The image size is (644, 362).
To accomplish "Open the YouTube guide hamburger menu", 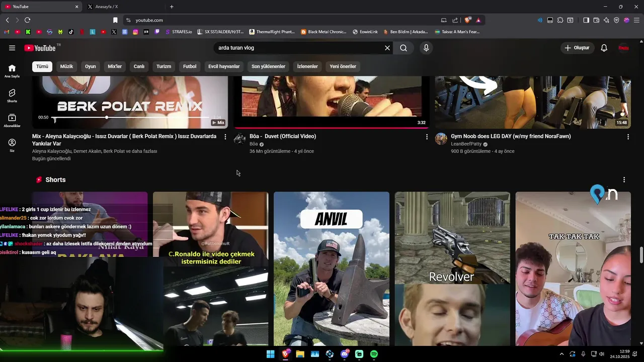I will click(12, 48).
